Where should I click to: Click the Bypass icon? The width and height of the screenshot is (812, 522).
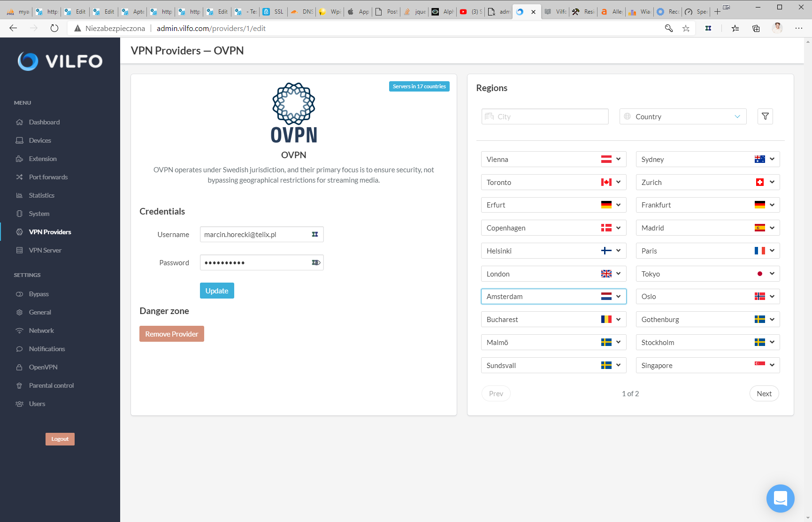click(19, 294)
